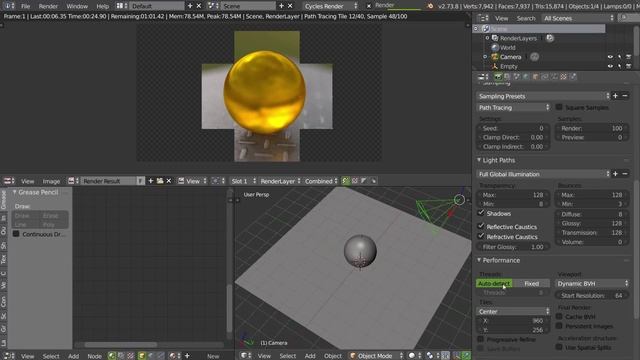Open the Constraints properties tab icon
This screenshot has width=640, height=360.
coord(545,77)
